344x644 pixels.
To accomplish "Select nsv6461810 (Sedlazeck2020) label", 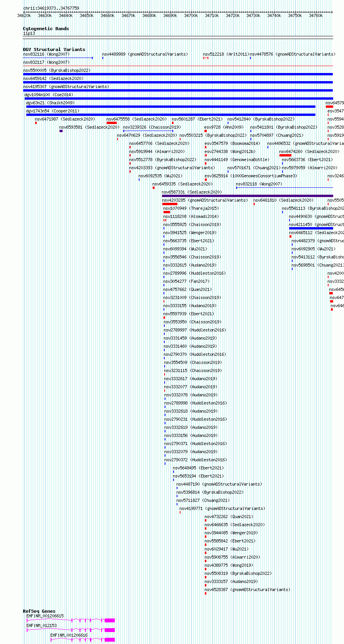I will coord(283,200).
